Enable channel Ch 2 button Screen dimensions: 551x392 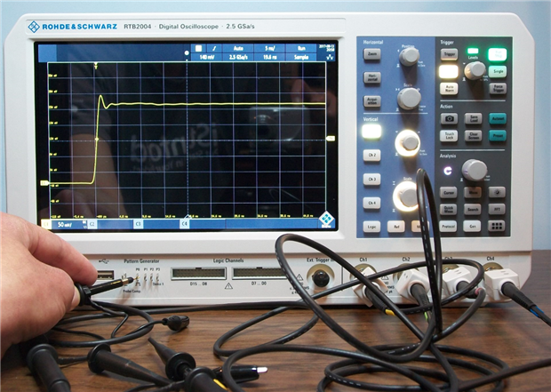pos(371,155)
